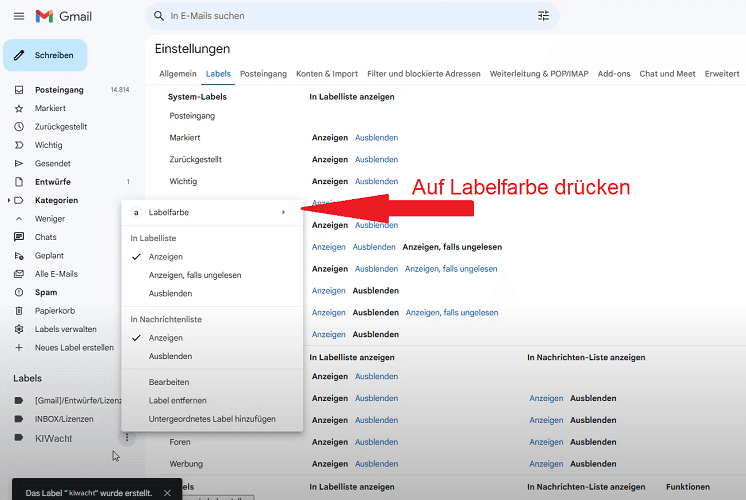Screen dimensions: 746x500
Task: Click Ausblenden link for Foren row
Action: pyautogui.click(x=376, y=442)
